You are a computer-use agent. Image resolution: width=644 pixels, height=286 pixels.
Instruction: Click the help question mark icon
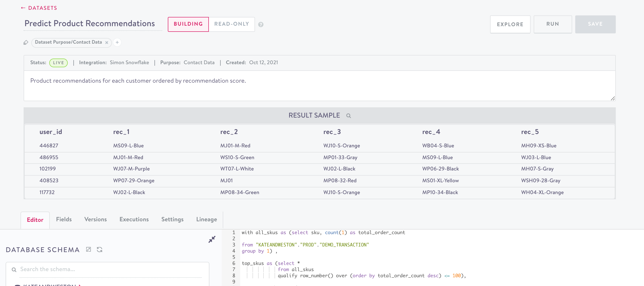261,24
